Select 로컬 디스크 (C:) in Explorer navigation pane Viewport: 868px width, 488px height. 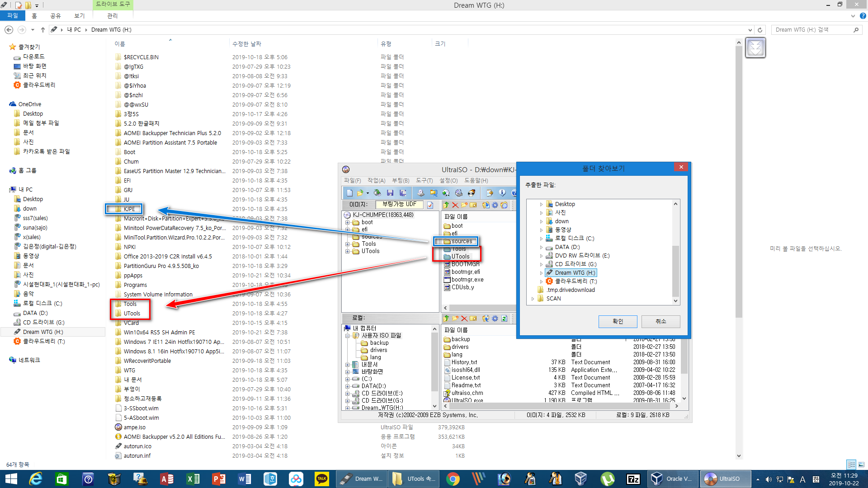click(x=42, y=304)
